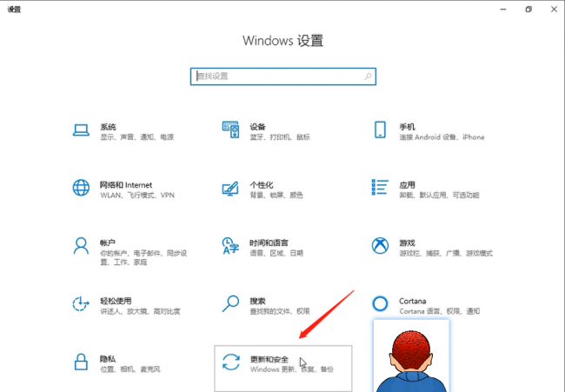Click the 卸载、默认应用、可选功能 description

click(x=439, y=195)
